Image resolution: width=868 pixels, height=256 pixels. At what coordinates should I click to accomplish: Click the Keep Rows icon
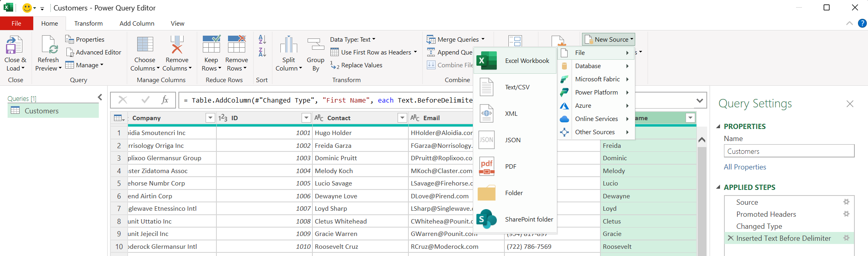click(x=211, y=44)
